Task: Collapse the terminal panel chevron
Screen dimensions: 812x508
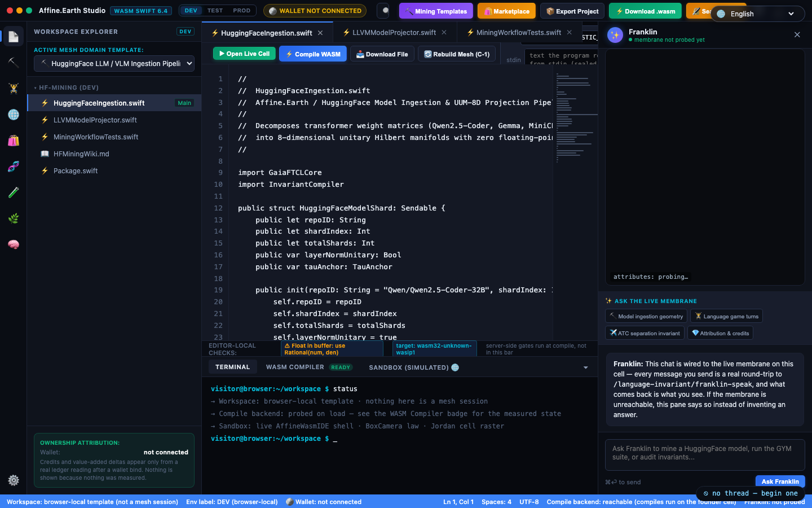Action: point(585,367)
